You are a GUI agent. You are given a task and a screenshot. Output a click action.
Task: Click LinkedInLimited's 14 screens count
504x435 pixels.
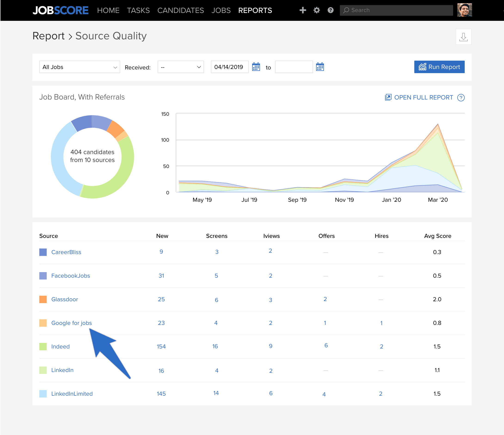(216, 393)
